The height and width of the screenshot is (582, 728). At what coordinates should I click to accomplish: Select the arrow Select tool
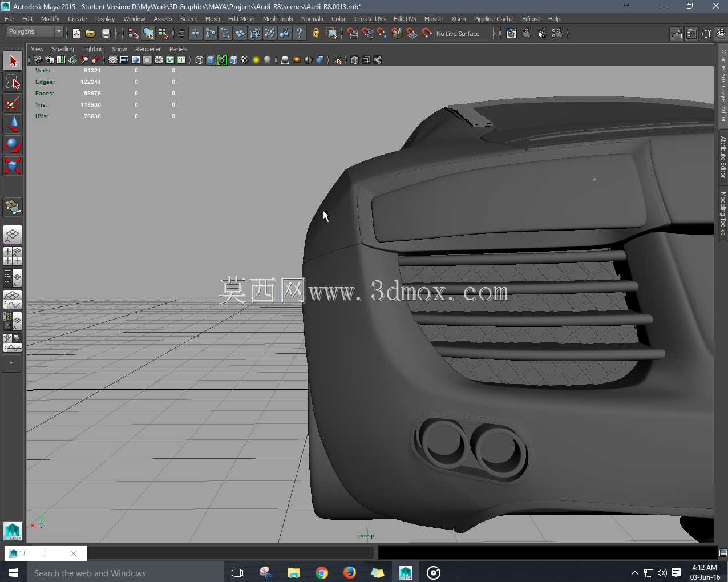[x=13, y=61]
